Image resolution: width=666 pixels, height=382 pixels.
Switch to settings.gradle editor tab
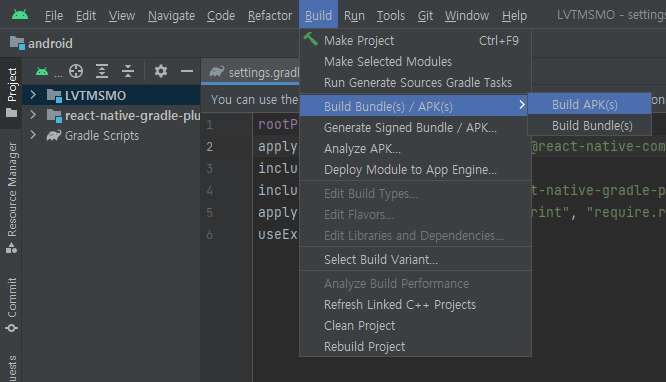click(255, 72)
